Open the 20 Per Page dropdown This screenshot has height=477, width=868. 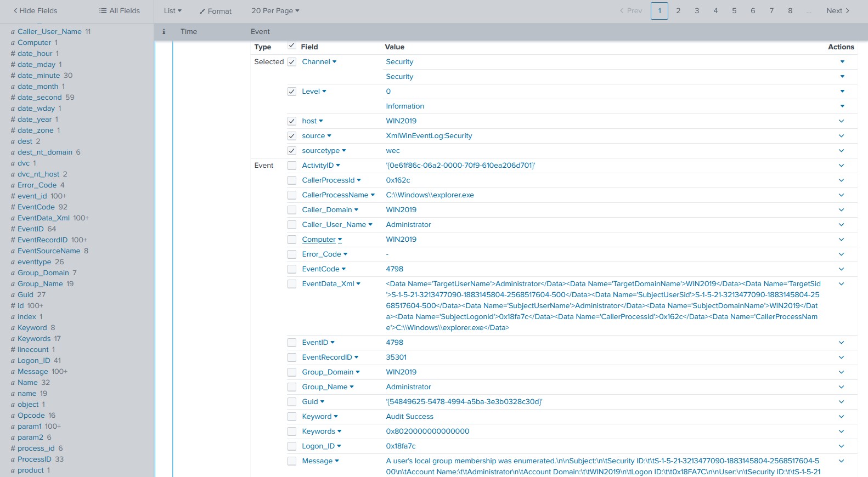pos(275,11)
